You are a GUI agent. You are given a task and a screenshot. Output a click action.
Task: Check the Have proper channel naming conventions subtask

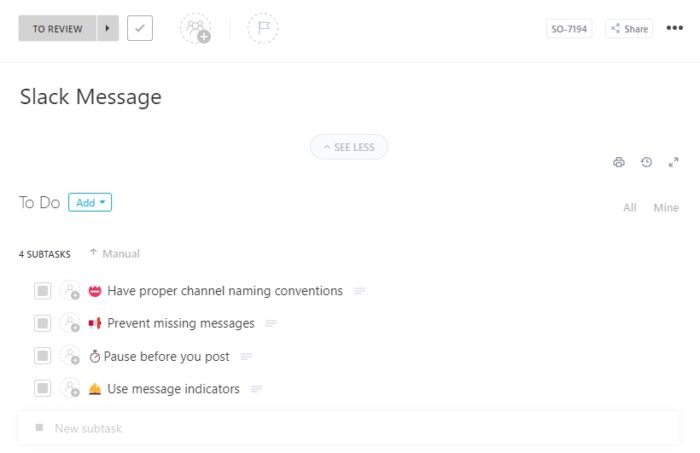pyautogui.click(x=42, y=291)
